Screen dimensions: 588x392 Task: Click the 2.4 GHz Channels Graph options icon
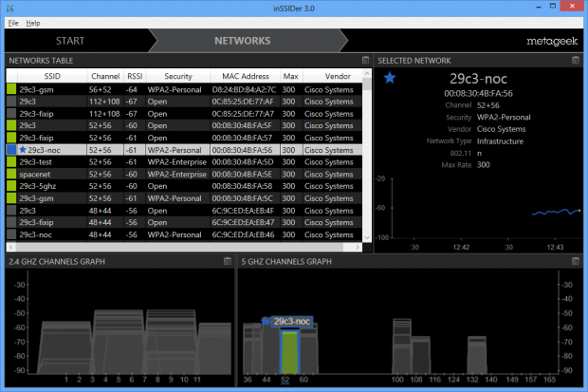[228, 261]
